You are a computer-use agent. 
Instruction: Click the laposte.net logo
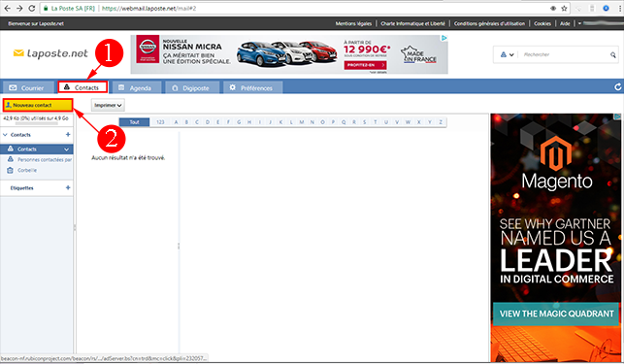[x=50, y=53]
